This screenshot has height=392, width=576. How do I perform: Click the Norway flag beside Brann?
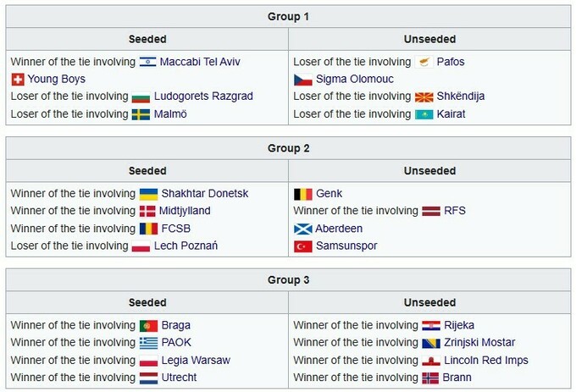pyautogui.click(x=430, y=378)
